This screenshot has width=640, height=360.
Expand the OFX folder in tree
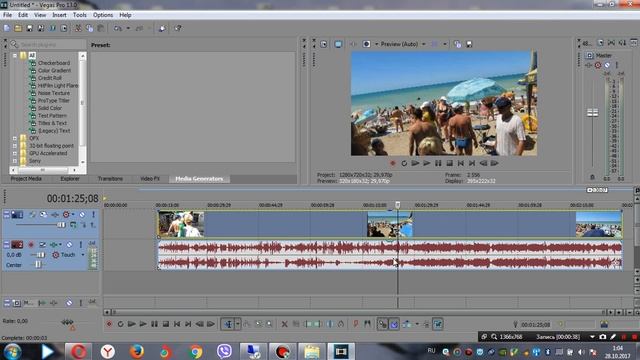(x=15, y=138)
